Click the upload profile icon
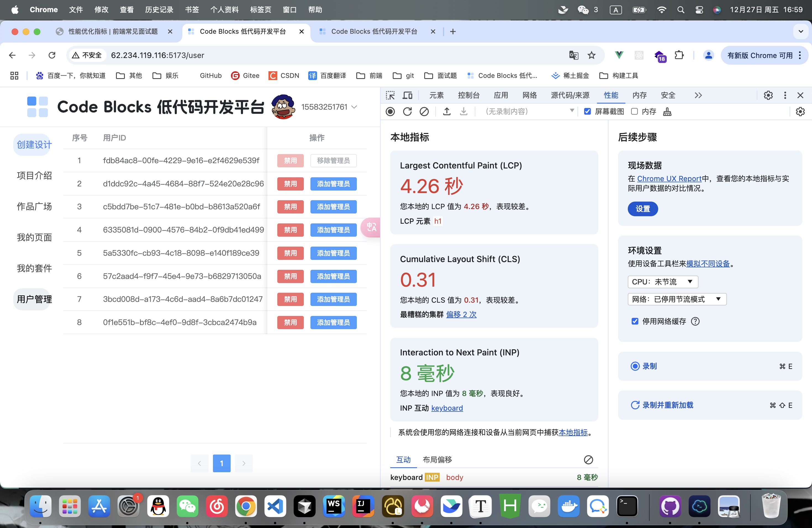 tap(447, 112)
